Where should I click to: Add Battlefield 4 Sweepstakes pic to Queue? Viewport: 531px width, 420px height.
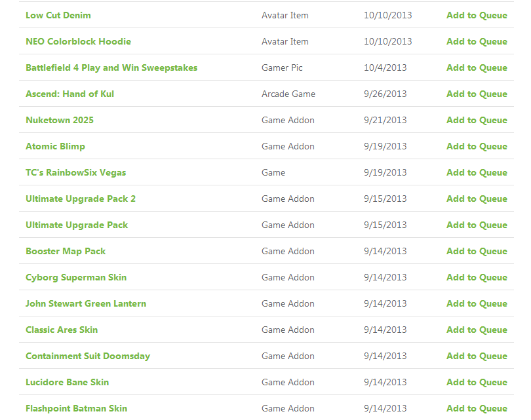click(x=477, y=67)
